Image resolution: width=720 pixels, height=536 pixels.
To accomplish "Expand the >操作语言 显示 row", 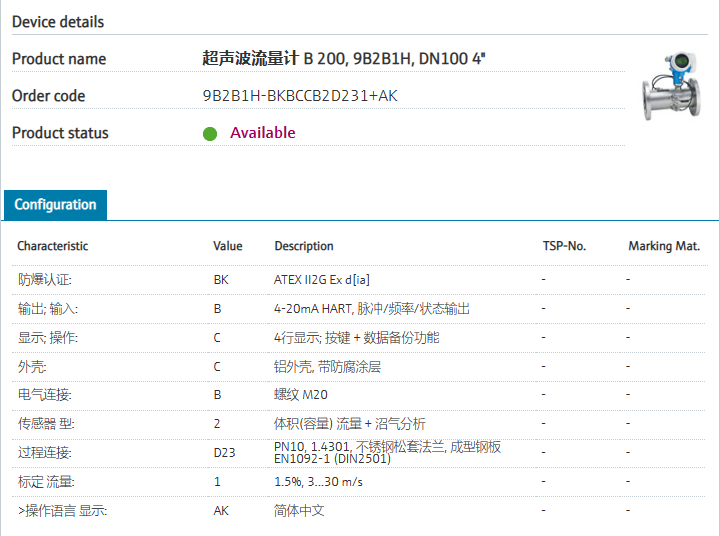I will click(62, 510).
